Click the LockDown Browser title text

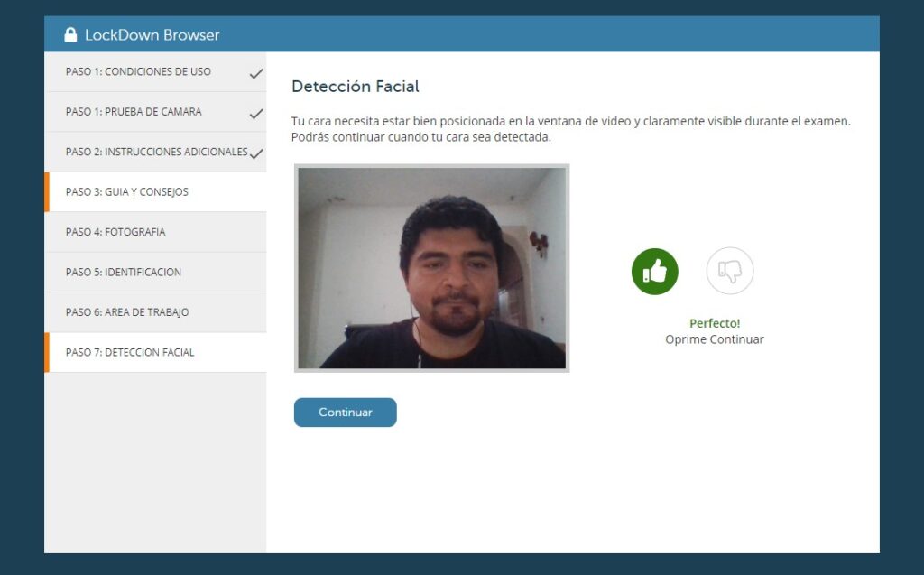click(x=152, y=35)
